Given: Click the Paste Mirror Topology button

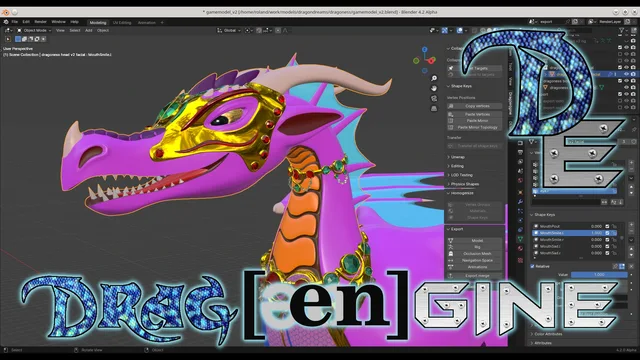Looking at the screenshot, I should [475, 127].
